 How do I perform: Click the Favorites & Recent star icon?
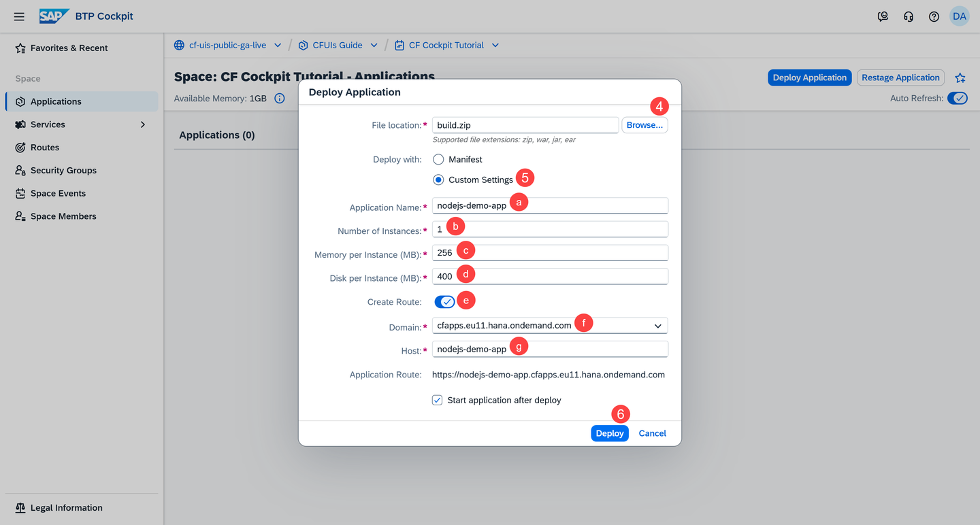pyautogui.click(x=20, y=48)
